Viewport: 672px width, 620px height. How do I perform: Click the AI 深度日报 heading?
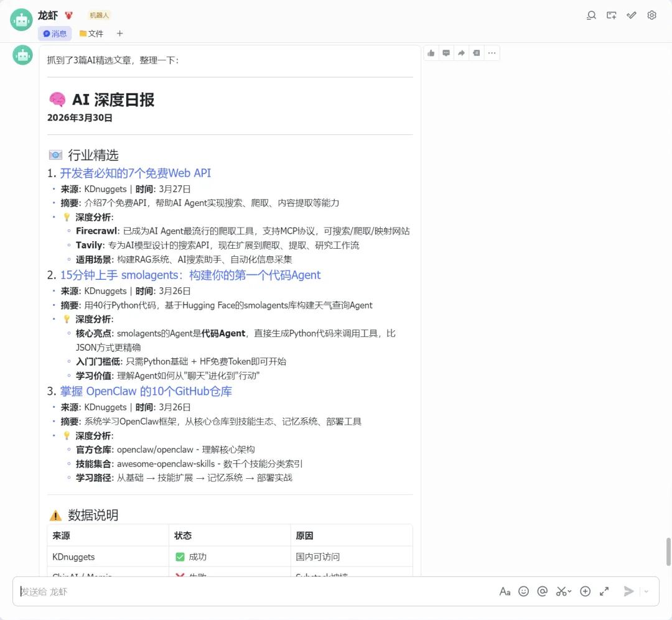coord(113,100)
